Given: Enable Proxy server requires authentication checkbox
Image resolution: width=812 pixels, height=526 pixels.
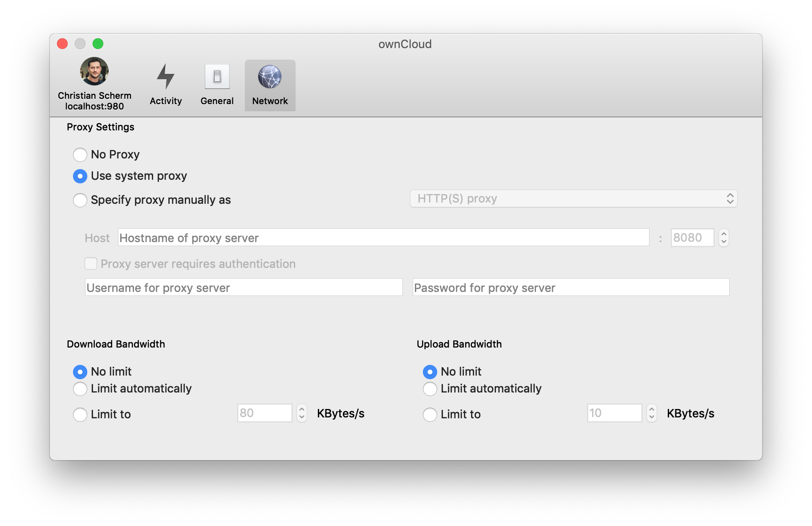Looking at the screenshot, I should (91, 263).
